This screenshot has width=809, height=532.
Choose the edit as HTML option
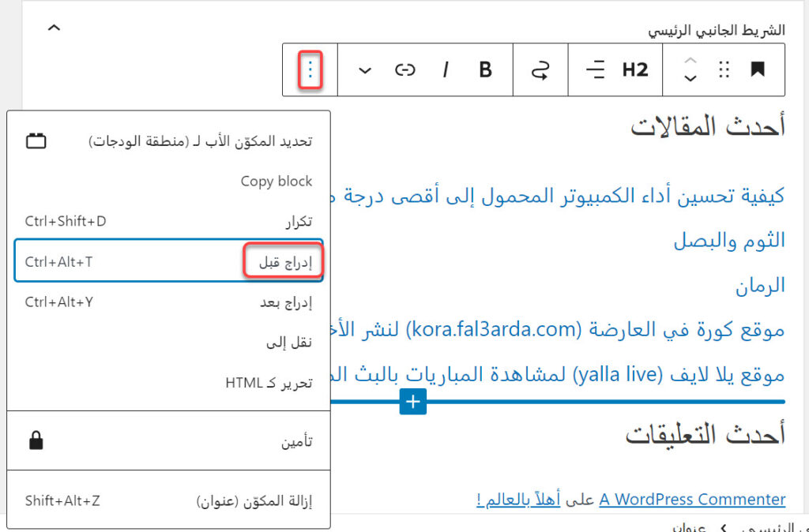(169, 383)
